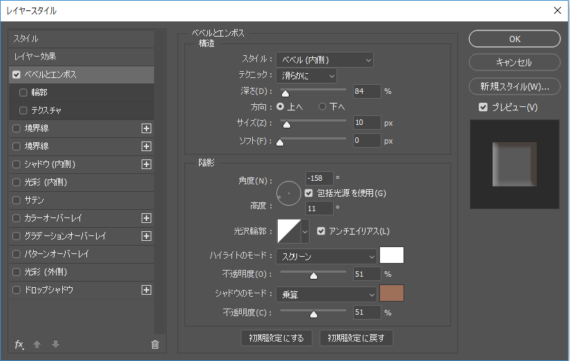Image resolution: width=570 pixels, height=361 pixels.
Task: Enable the サテン checkbox
Action: click(x=16, y=200)
